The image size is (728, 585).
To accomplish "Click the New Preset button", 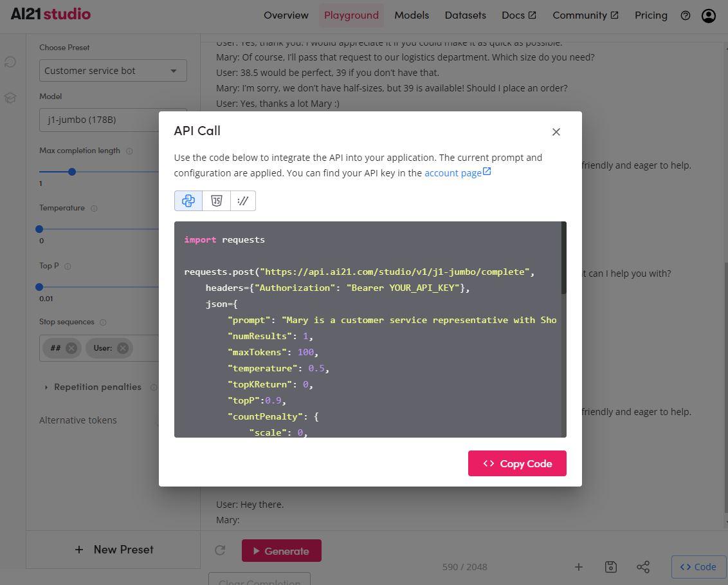I will [113, 549].
